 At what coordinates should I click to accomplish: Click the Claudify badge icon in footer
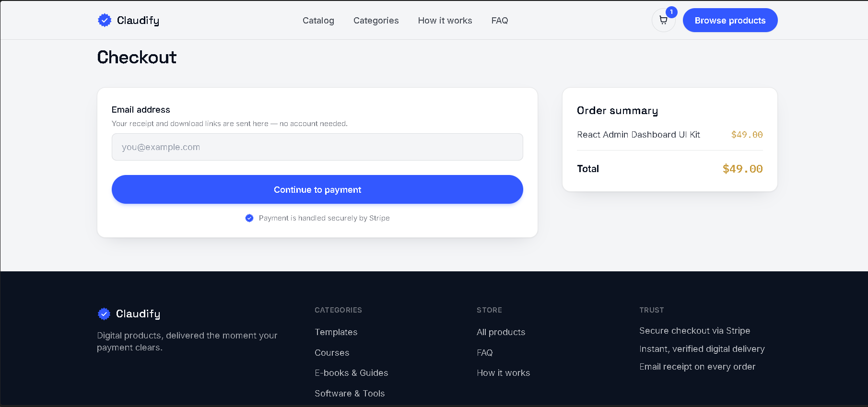[104, 314]
